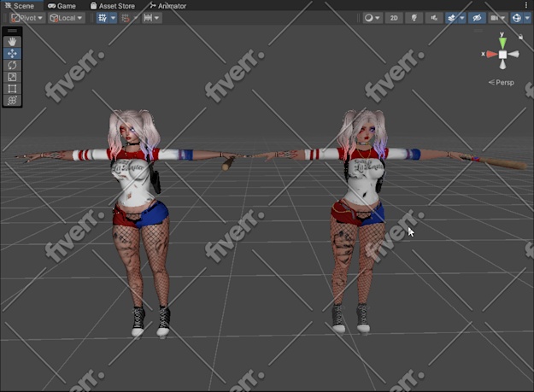Image resolution: width=534 pixels, height=392 pixels.
Task: Click the gray bottom cone on gizmo
Action: (x=502, y=64)
